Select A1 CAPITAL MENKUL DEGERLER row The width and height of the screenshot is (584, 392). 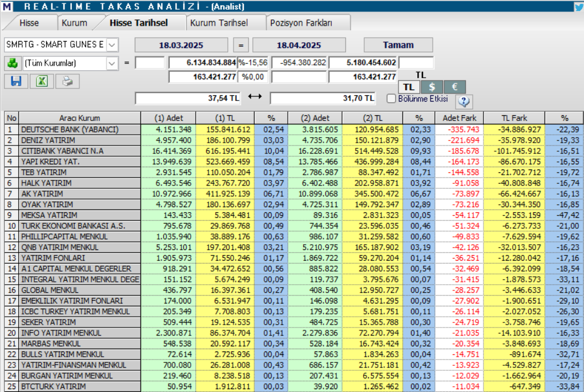(294, 269)
